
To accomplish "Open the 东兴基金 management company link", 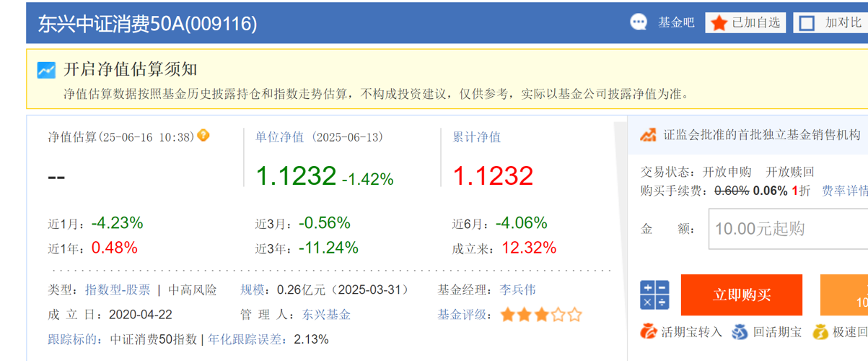I will click(x=326, y=315).
